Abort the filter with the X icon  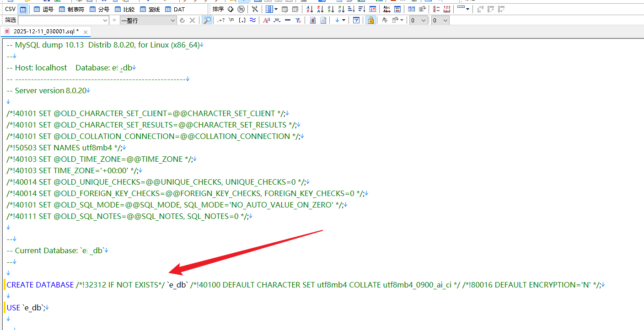(193, 20)
